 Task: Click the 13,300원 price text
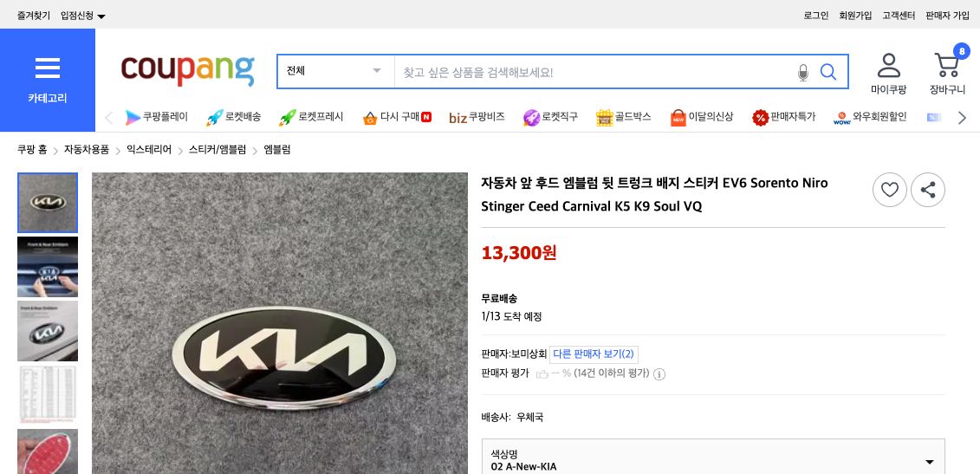[x=519, y=253]
